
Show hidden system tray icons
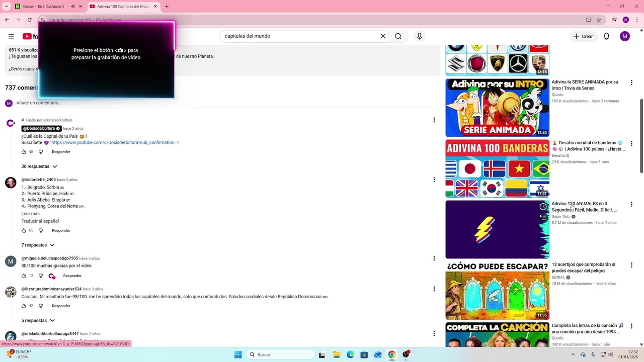(x=573, y=354)
